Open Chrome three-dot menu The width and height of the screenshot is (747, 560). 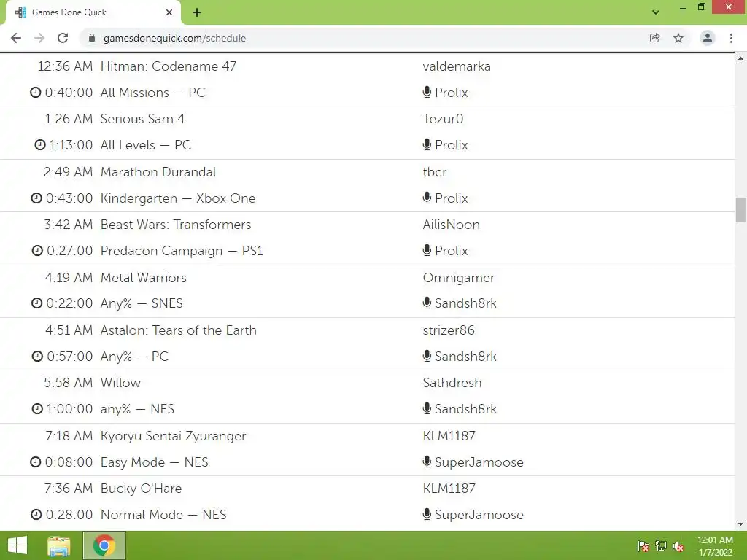tap(731, 38)
